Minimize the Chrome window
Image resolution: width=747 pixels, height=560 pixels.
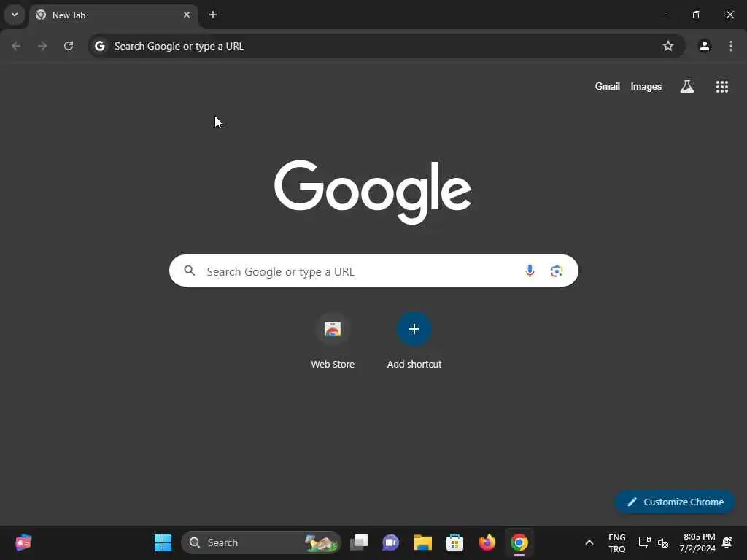(x=662, y=15)
